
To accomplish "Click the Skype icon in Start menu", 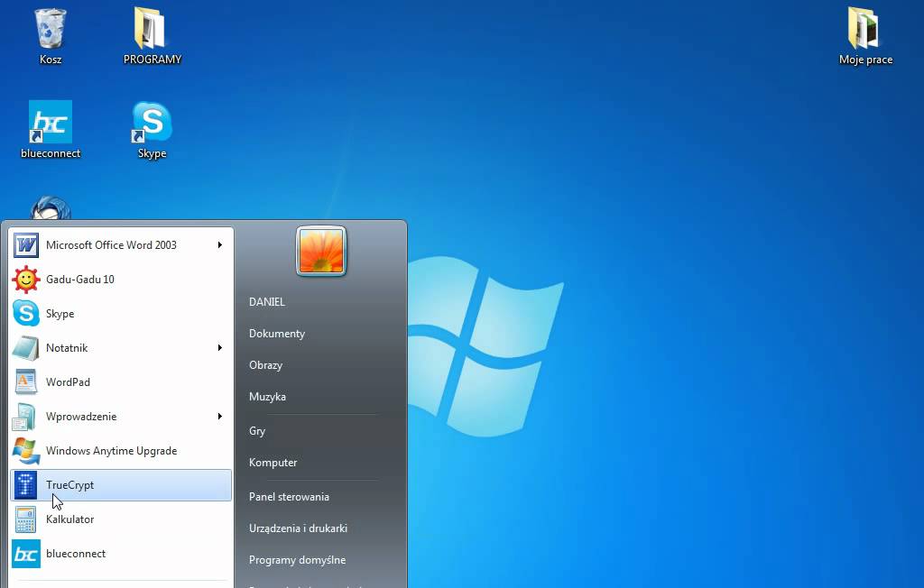I will coord(26,314).
